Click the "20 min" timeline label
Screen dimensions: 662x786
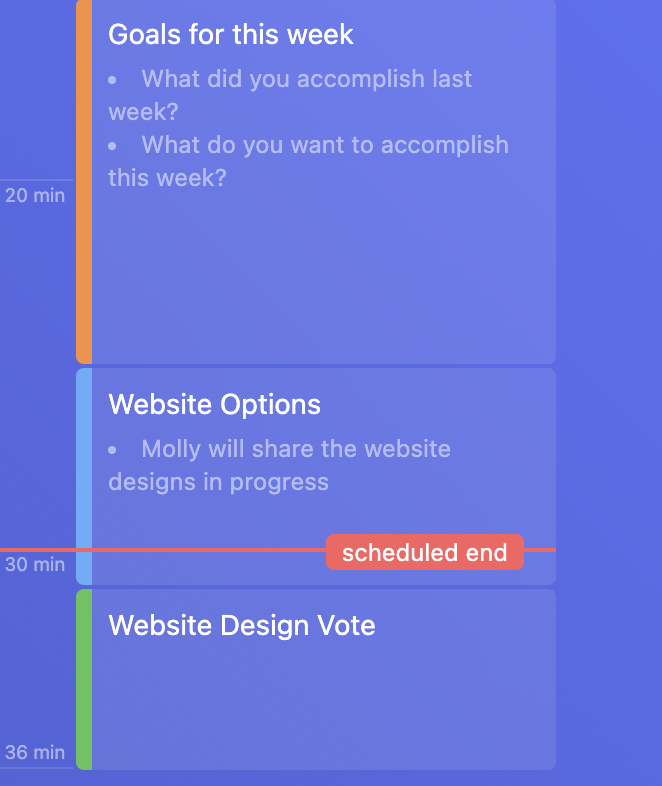[x=35, y=196]
